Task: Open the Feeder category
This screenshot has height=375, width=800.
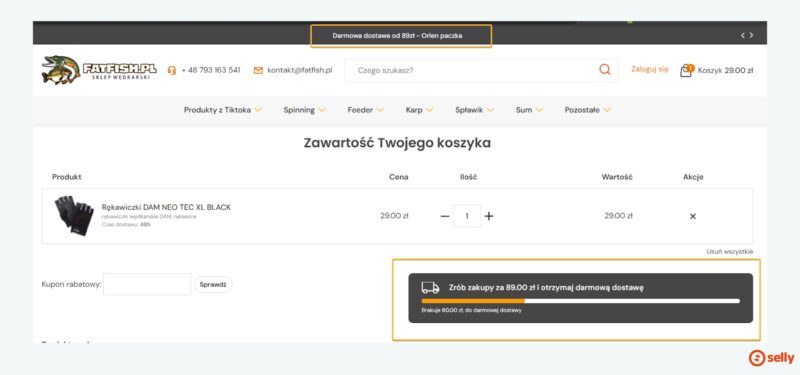Action: 360,110
